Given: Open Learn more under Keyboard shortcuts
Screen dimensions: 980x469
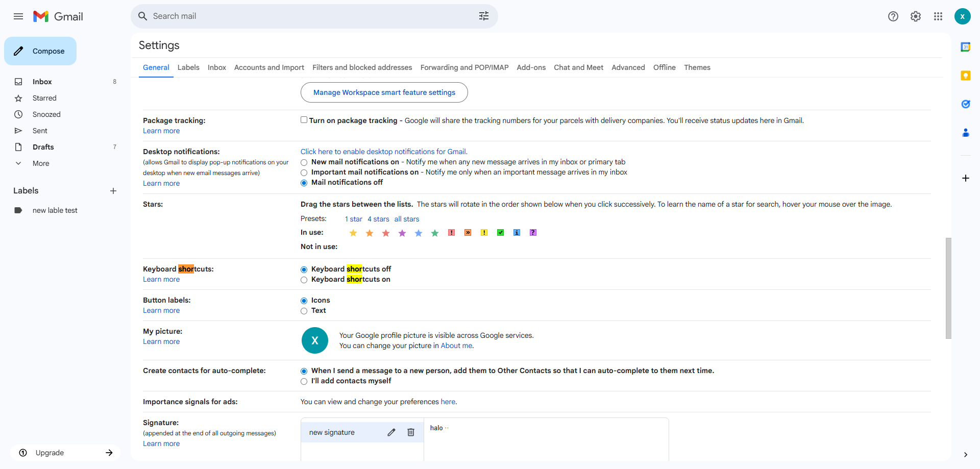Looking at the screenshot, I should pyautogui.click(x=161, y=279).
